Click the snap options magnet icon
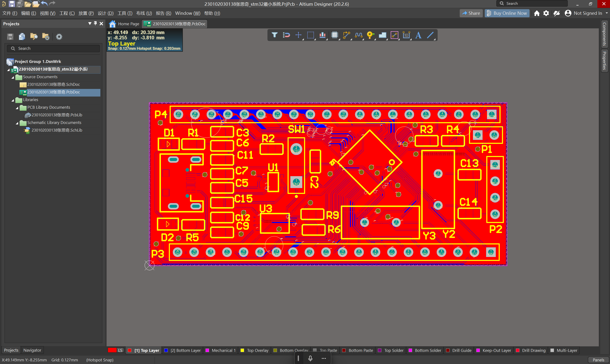610x364 pixels. [286, 35]
